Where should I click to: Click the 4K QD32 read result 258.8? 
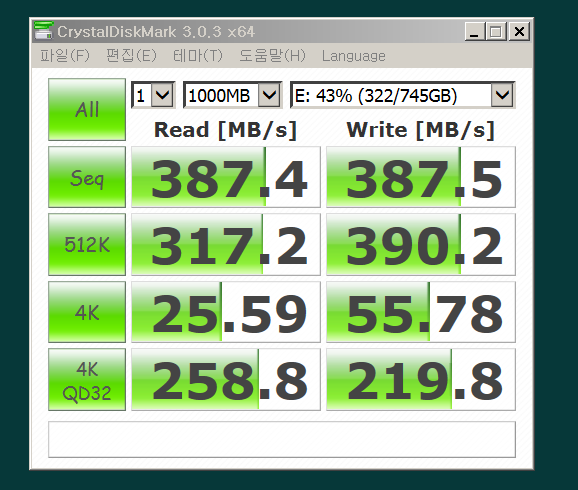click(x=226, y=379)
